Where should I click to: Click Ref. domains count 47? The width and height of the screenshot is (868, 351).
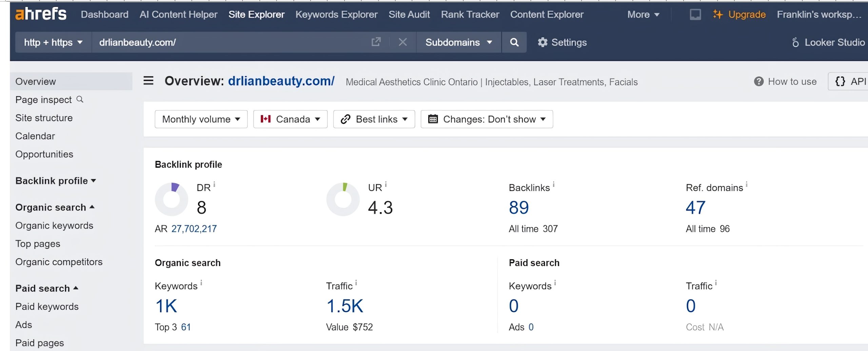pos(696,207)
